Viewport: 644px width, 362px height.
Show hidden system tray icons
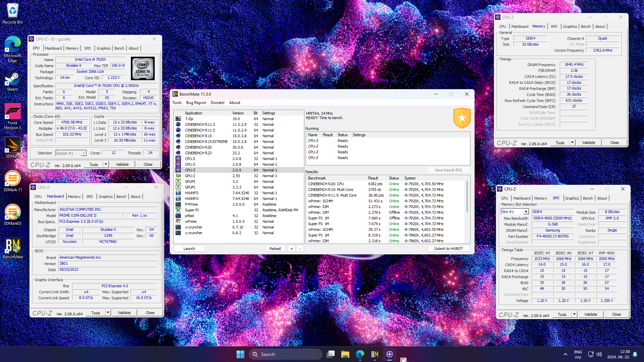pos(565,354)
